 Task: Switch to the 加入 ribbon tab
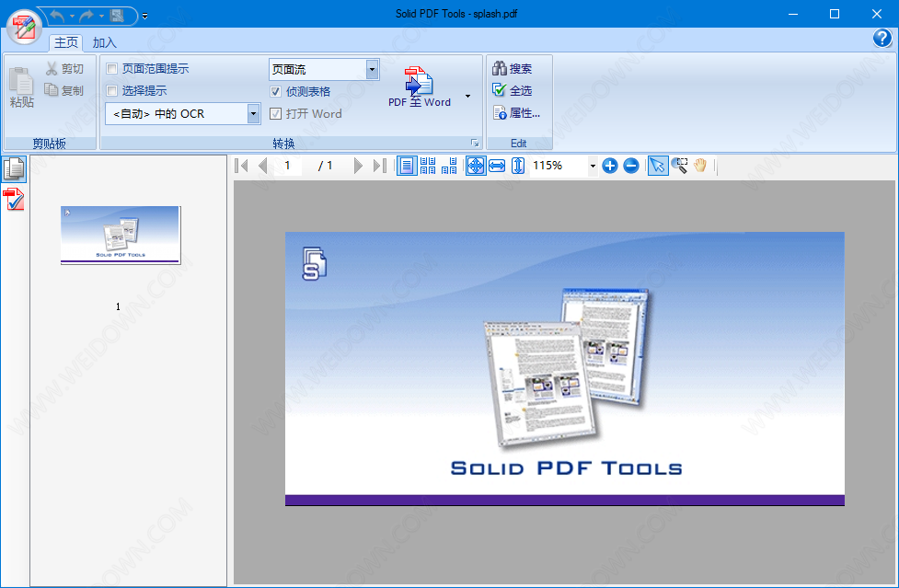pyautogui.click(x=104, y=42)
